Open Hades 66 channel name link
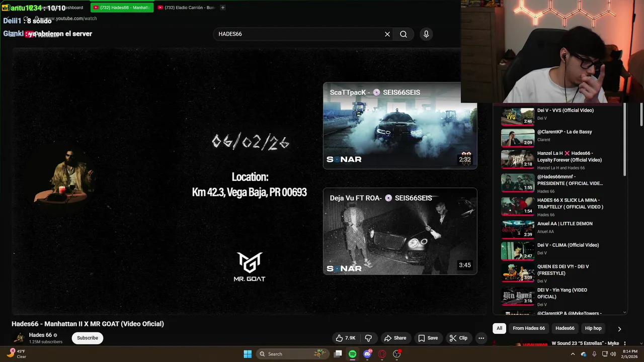The width and height of the screenshot is (644, 362). [40, 335]
